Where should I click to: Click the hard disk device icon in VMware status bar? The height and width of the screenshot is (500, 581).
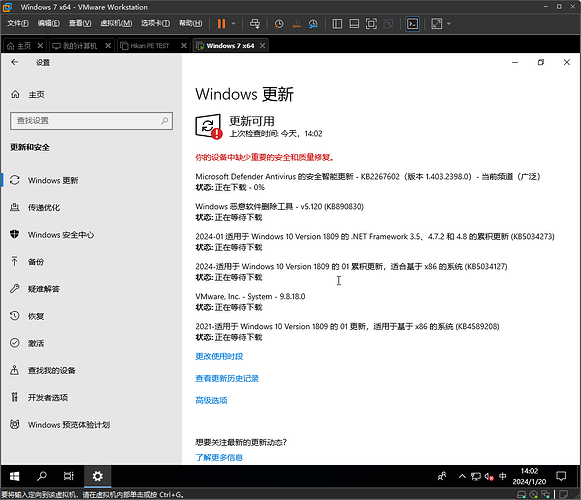click(x=521, y=495)
